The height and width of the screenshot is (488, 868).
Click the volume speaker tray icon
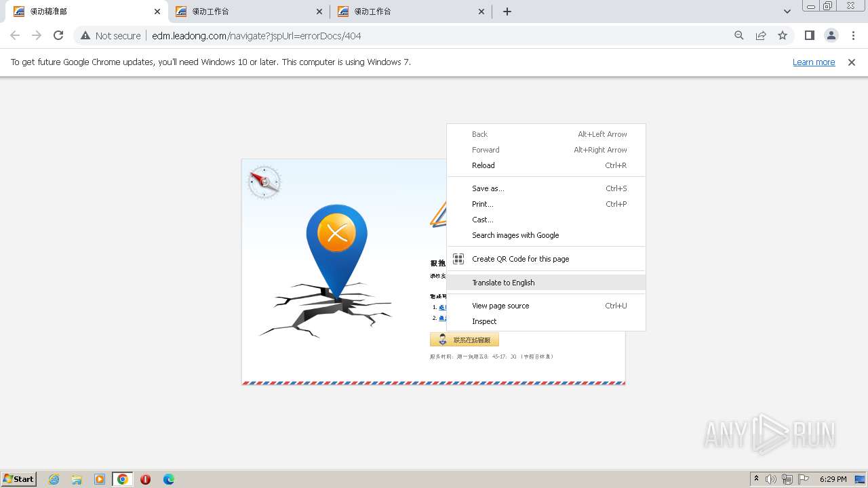[x=771, y=479]
